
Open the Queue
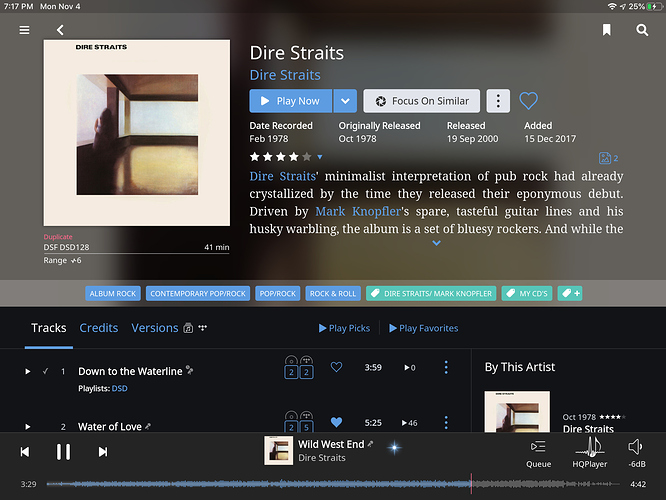[x=538, y=454]
